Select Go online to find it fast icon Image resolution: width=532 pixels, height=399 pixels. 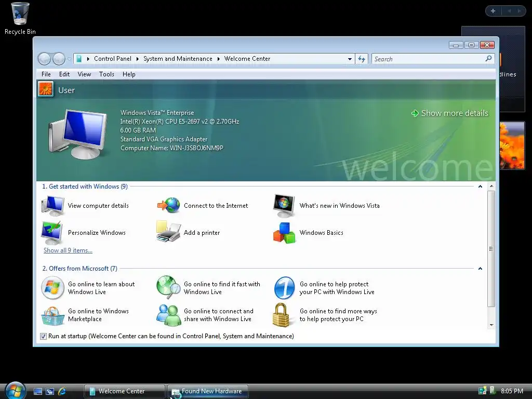tap(168, 287)
